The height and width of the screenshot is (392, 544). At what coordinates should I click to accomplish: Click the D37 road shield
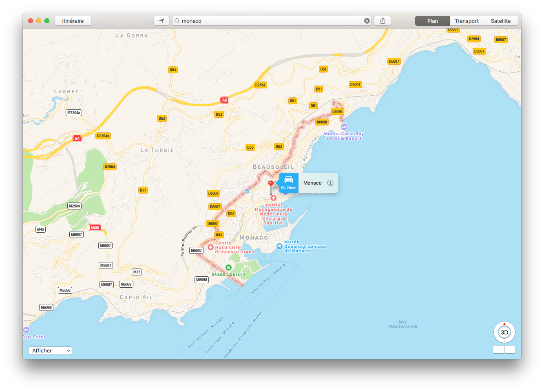(143, 190)
